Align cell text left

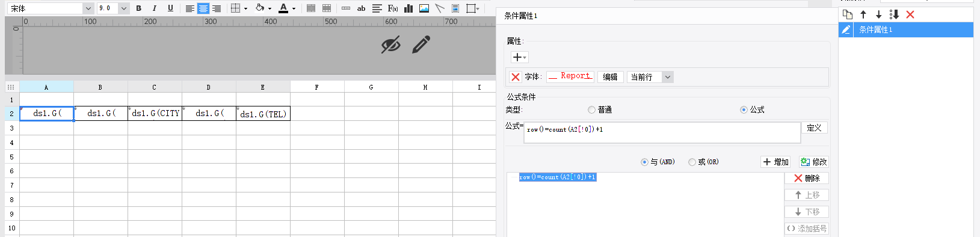tap(190, 8)
